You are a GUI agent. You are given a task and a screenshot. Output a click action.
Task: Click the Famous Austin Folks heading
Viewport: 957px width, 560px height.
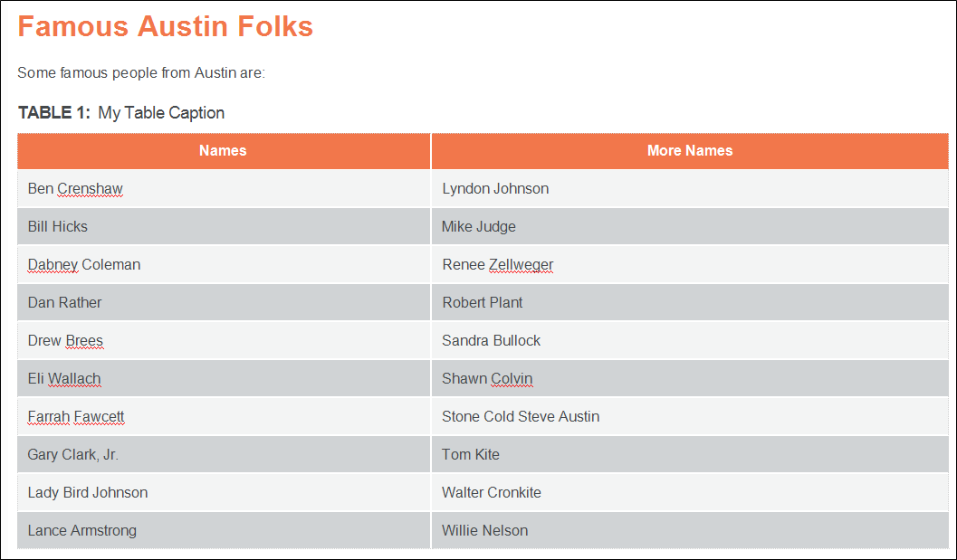pyautogui.click(x=166, y=26)
